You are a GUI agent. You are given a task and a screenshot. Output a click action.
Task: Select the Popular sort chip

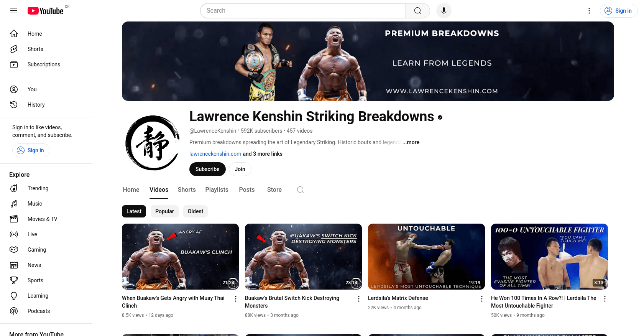(164, 211)
